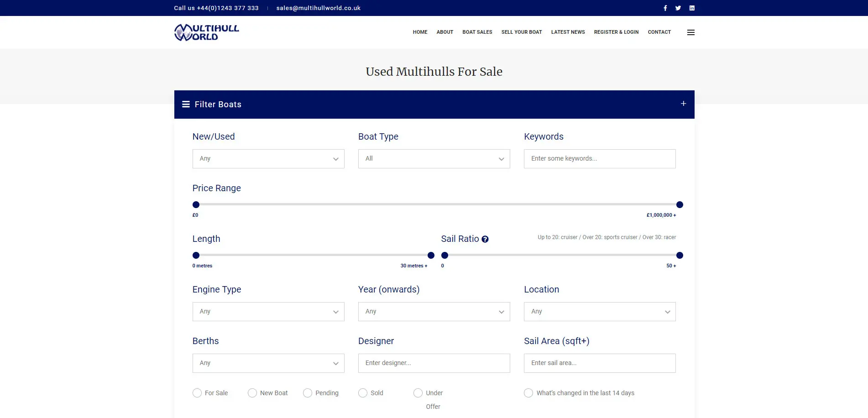
Task: Open the Facebook page icon
Action: tap(665, 8)
